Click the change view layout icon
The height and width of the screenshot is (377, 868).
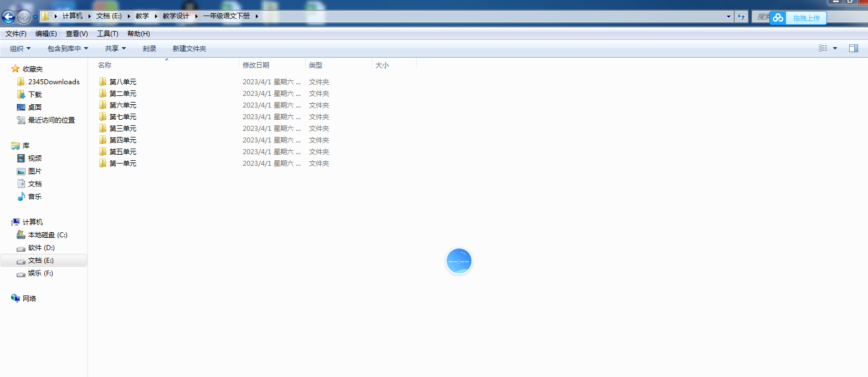coord(823,49)
